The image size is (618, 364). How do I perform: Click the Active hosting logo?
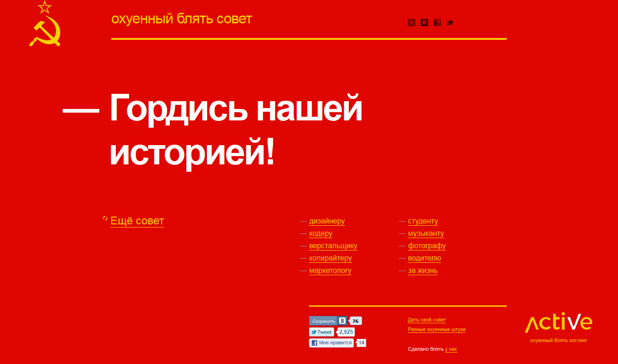[x=558, y=323]
